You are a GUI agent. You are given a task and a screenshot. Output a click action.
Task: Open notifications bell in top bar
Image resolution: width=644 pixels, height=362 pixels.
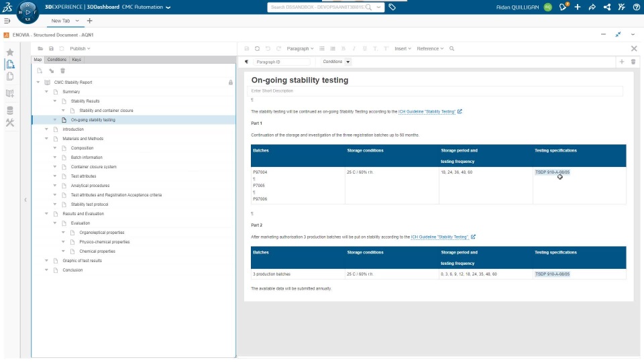point(563,7)
